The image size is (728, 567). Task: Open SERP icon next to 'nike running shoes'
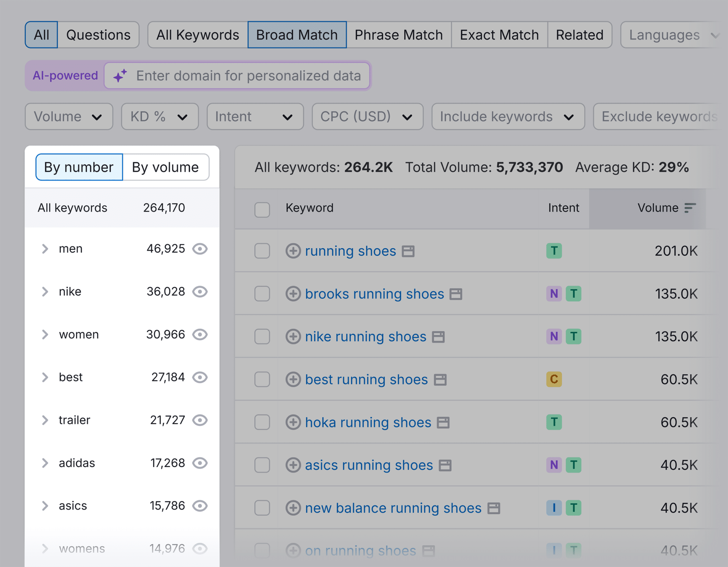438,337
